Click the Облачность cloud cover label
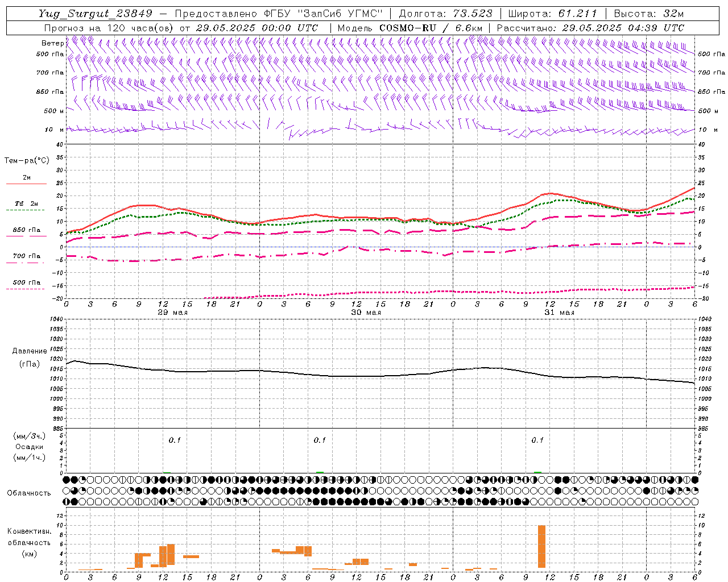The height and width of the screenshot is (582, 728). tap(29, 493)
